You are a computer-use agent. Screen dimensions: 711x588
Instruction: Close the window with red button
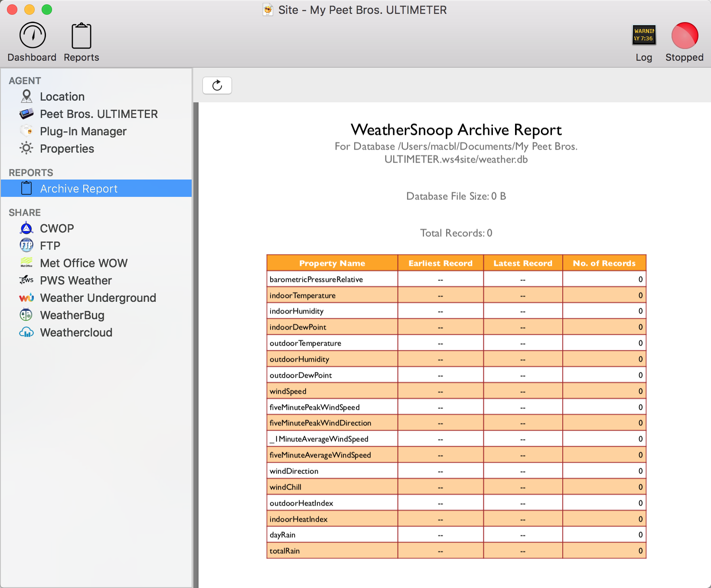click(12, 10)
